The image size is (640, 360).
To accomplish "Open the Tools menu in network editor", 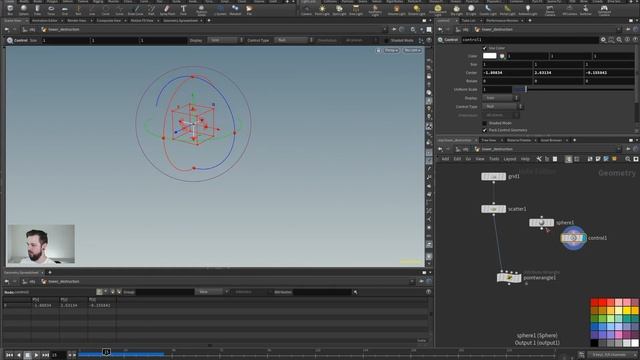I will click(x=494, y=159).
